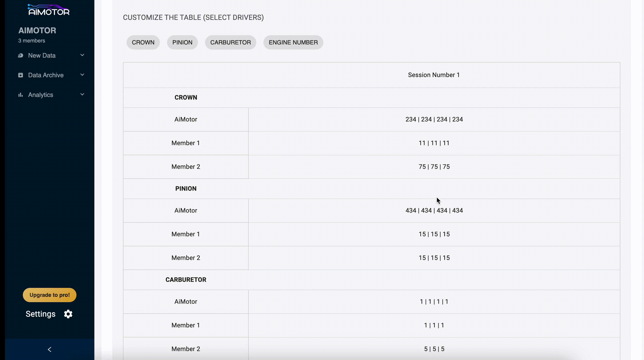Viewport: 644px width, 360px height.
Task: Toggle the PINION filter chip
Action: coord(182,42)
